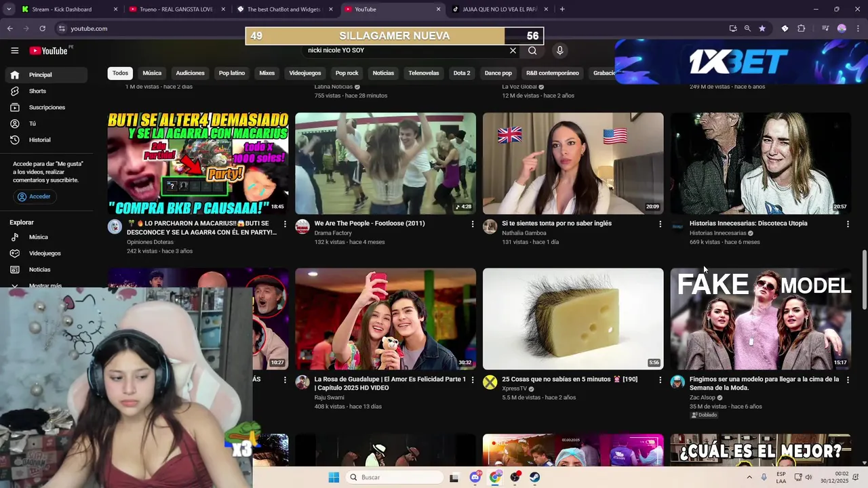The height and width of the screenshot is (488, 868).
Task: Open the cheese with hair thumbnail
Action: click(x=573, y=319)
